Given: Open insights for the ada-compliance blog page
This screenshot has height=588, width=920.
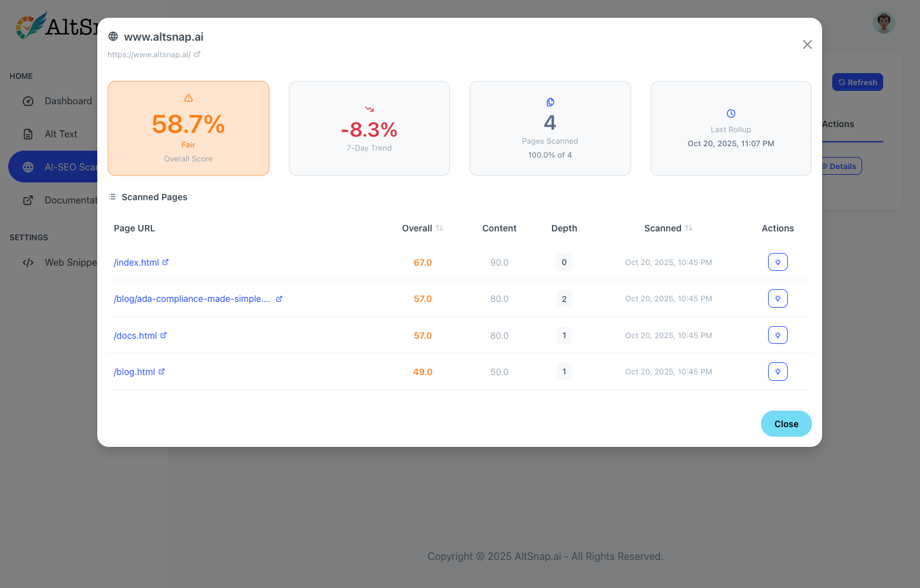Looking at the screenshot, I should pos(778,299).
